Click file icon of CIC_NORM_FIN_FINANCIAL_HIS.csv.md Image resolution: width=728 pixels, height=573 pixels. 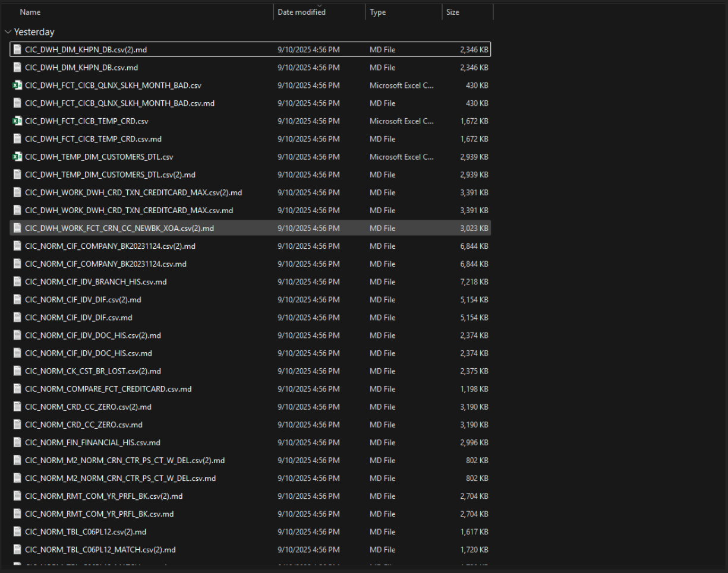pos(17,442)
